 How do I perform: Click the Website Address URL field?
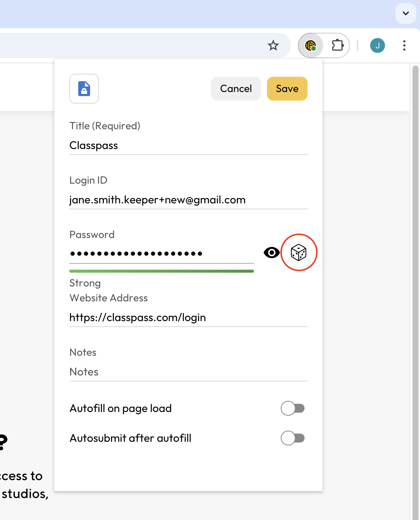coord(188,318)
